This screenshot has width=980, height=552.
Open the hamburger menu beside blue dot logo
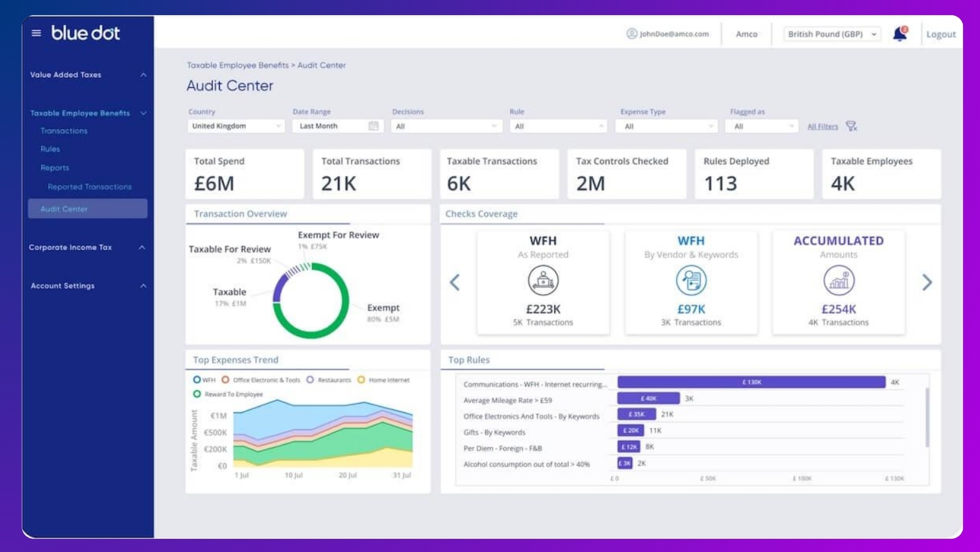(36, 33)
